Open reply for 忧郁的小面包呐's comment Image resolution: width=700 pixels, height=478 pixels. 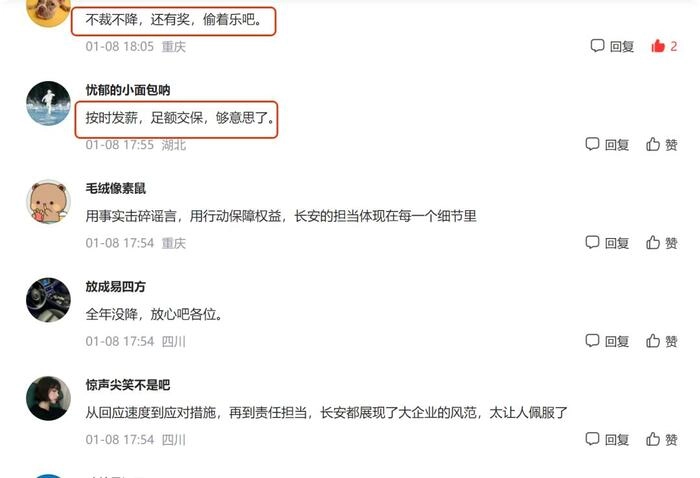point(607,144)
